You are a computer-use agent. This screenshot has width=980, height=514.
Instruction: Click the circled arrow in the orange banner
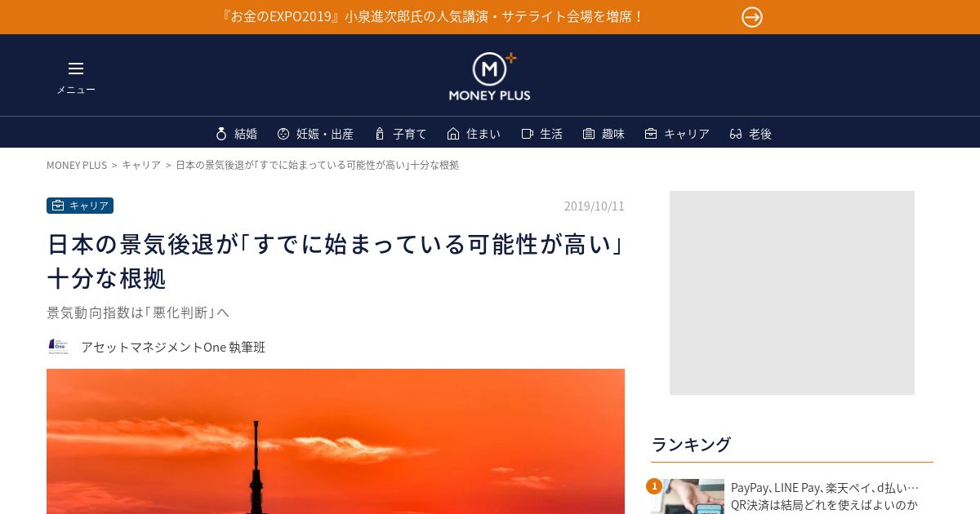(752, 17)
